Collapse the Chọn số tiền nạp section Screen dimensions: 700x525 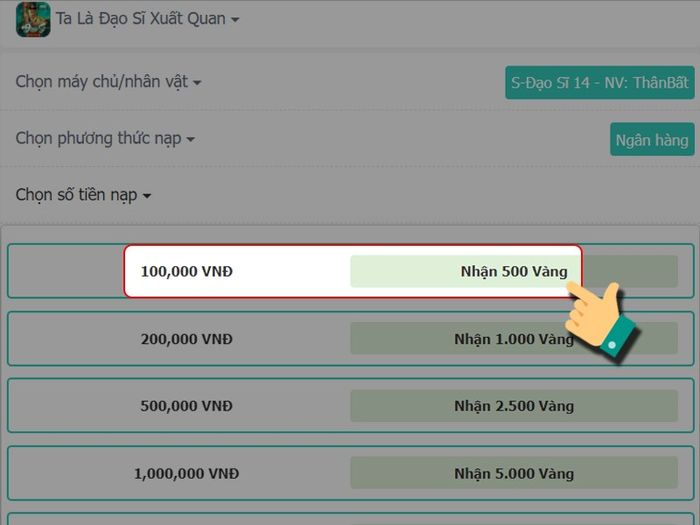click(83, 195)
